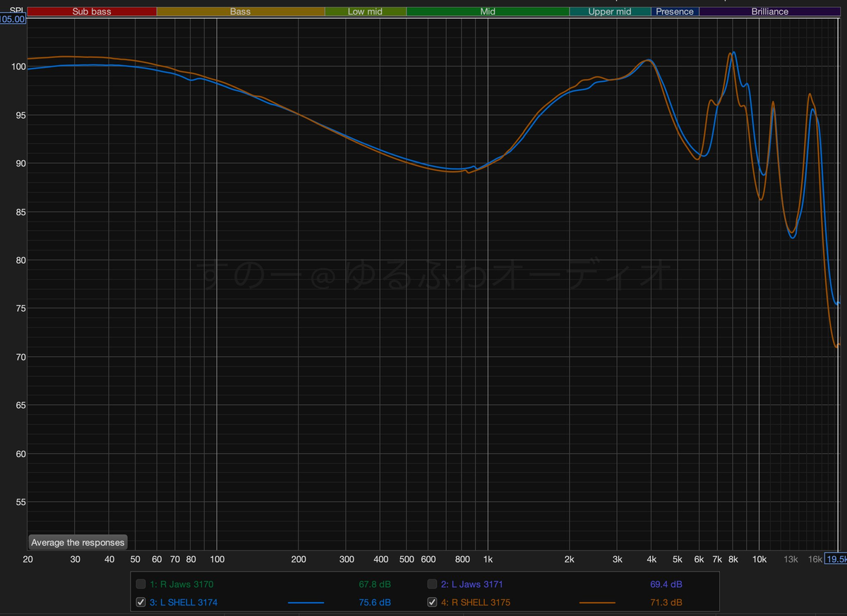Click the 67.8 dB readout value
The image size is (847, 616).
375,584
